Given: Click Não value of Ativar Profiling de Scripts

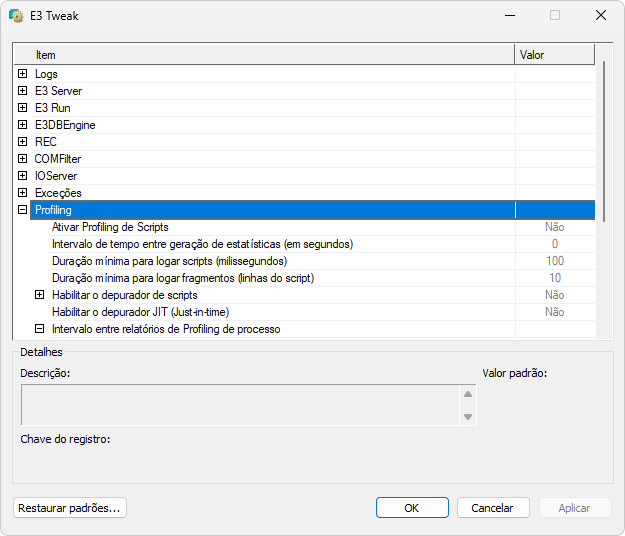Looking at the screenshot, I should pyautogui.click(x=555, y=227).
